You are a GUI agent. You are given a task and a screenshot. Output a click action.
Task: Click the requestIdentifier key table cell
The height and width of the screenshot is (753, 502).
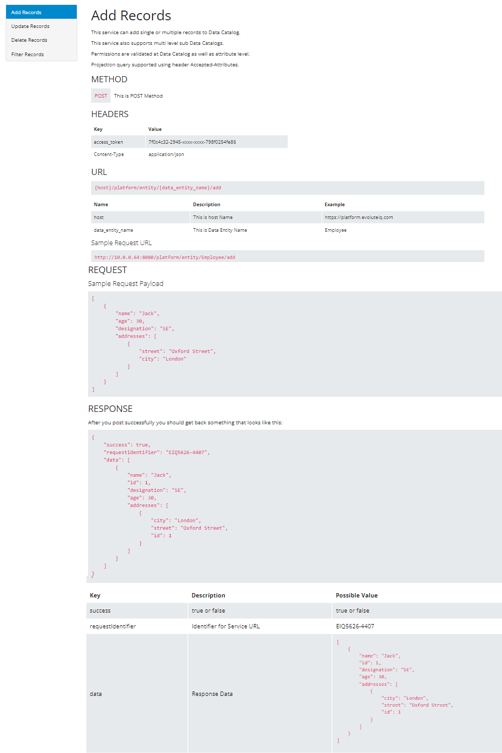(x=137, y=626)
